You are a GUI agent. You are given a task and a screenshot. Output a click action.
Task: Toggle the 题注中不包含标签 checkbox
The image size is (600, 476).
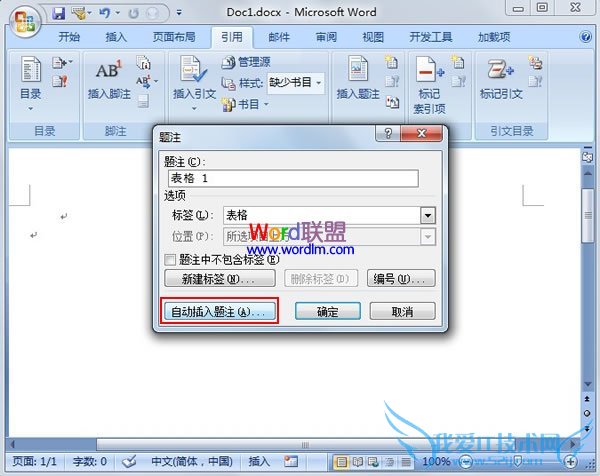coord(170,260)
